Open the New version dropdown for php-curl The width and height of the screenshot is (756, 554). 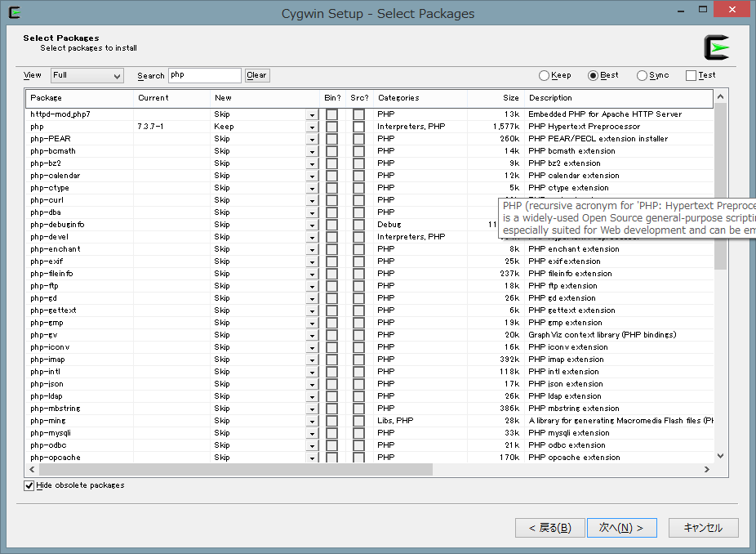point(312,201)
